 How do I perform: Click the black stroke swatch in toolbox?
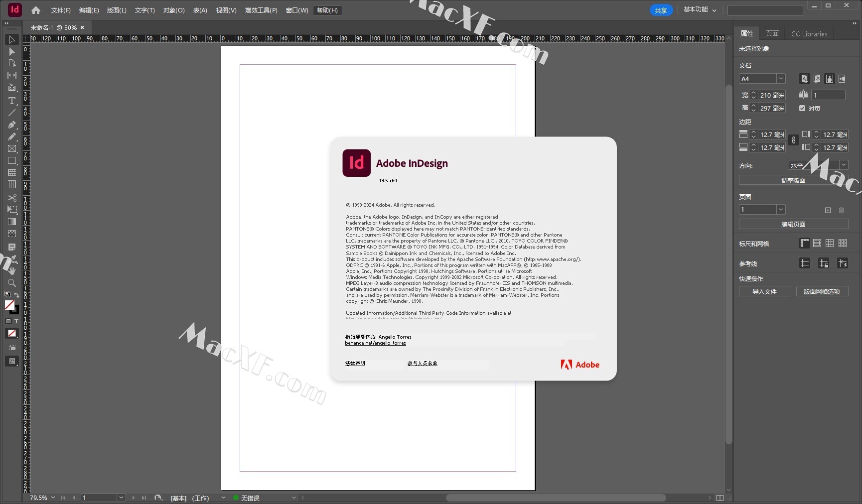[15, 311]
